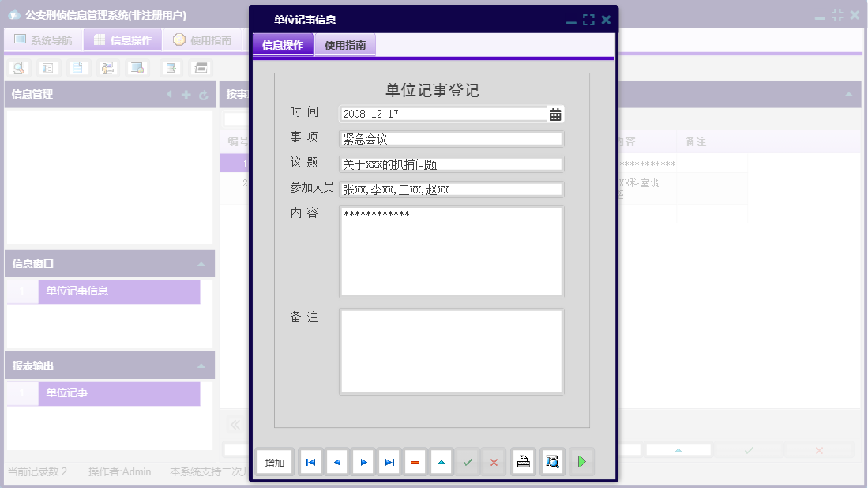Click the printer icon in the record toolbar
Viewport: 868px width, 488px height.
pyautogui.click(x=523, y=462)
